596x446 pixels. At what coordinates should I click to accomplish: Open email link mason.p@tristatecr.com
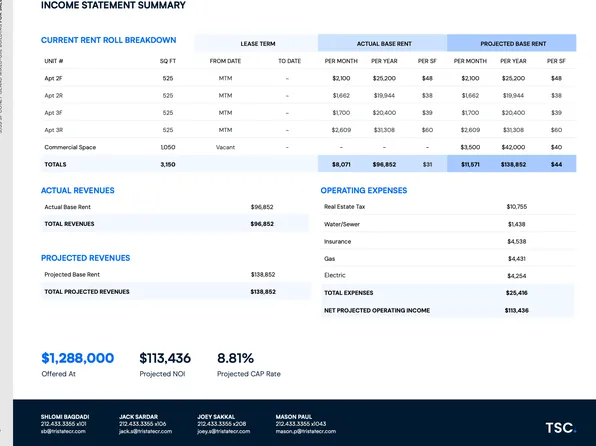click(x=306, y=431)
